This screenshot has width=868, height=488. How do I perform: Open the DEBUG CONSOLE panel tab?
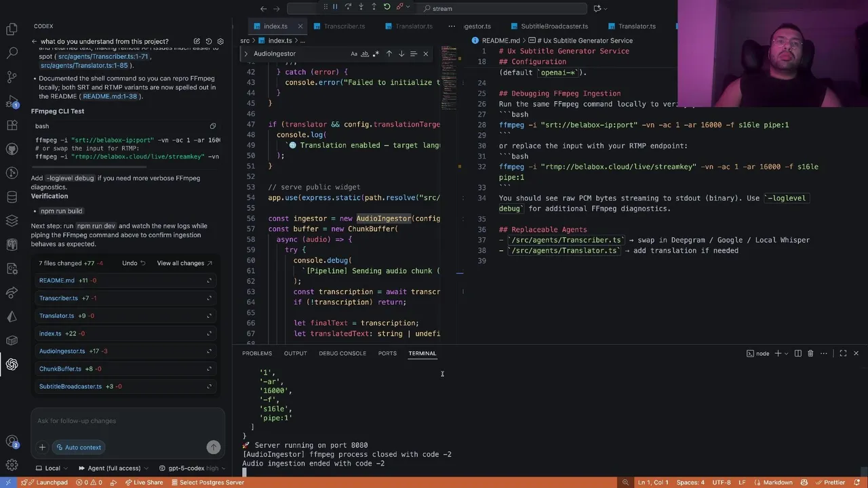[342, 353]
